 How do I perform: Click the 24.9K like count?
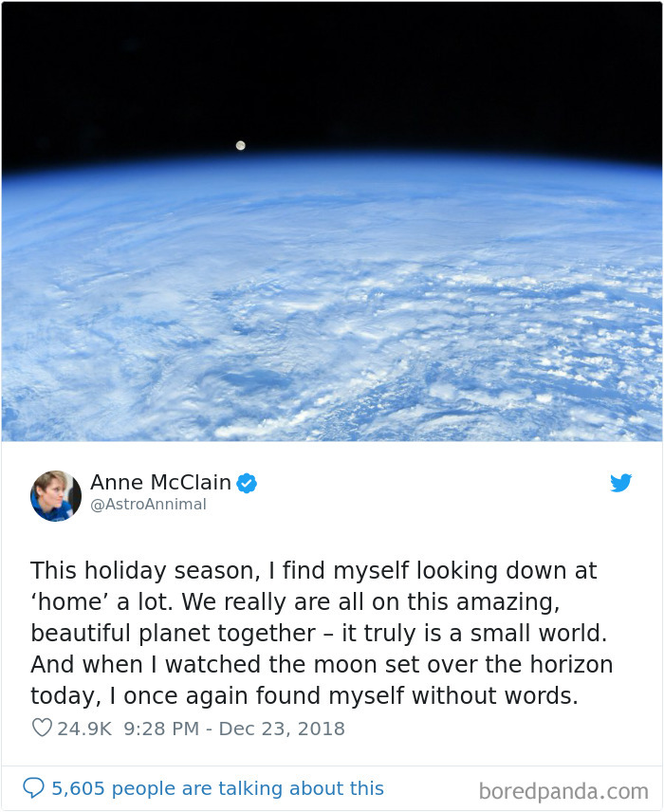(x=86, y=729)
